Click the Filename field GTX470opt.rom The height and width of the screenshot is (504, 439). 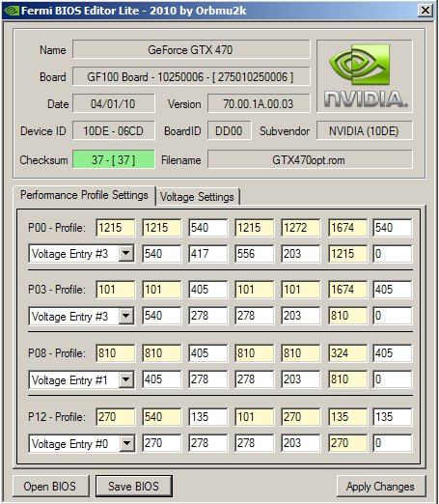point(310,159)
